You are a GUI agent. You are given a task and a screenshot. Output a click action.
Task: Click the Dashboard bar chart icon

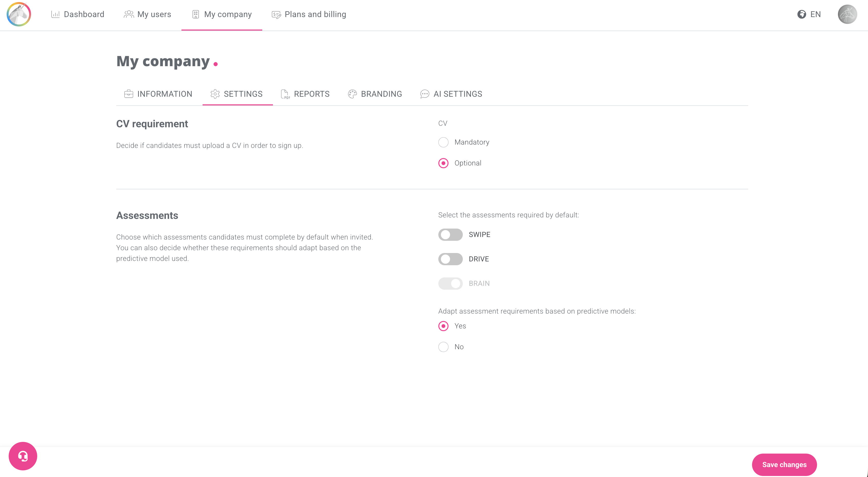coord(55,14)
